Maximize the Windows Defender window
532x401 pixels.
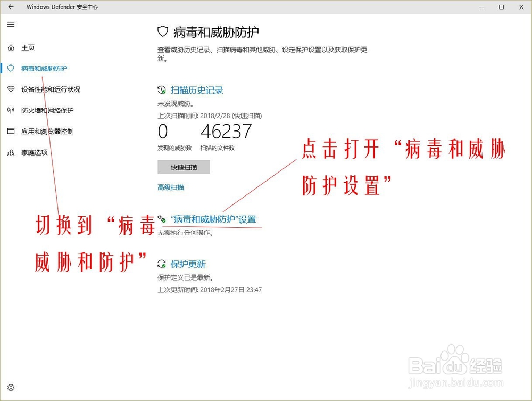pyautogui.click(x=501, y=7)
